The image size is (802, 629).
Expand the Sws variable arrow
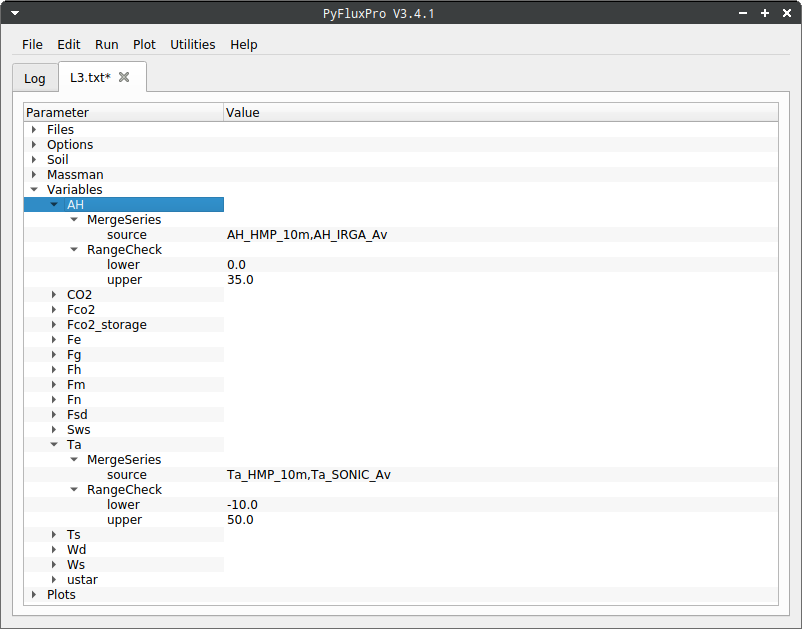pyautogui.click(x=54, y=430)
